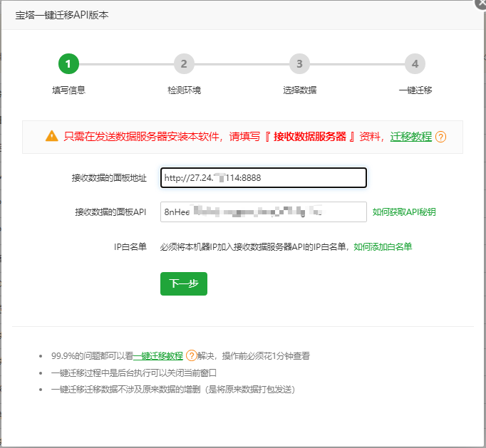Click the IP白名单 label
Image resolution: width=486 pixels, height=448 pixels.
pyautogui.click(x=130, y=247)
